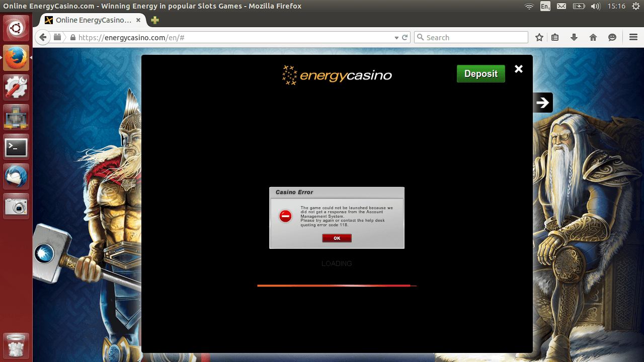Screen dimensions: 644x362
Task: Click the LOADING text below the dialog
Action: (337, 263)
